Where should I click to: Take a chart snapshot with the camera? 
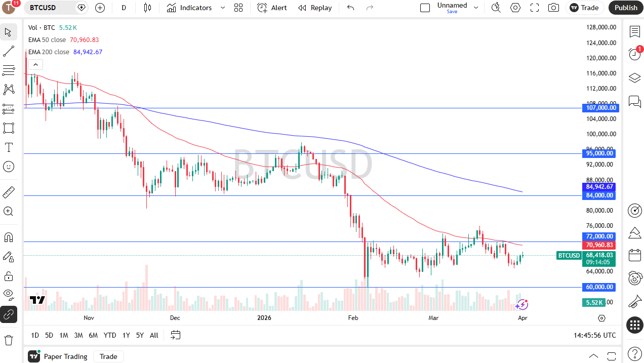(553, 8)
